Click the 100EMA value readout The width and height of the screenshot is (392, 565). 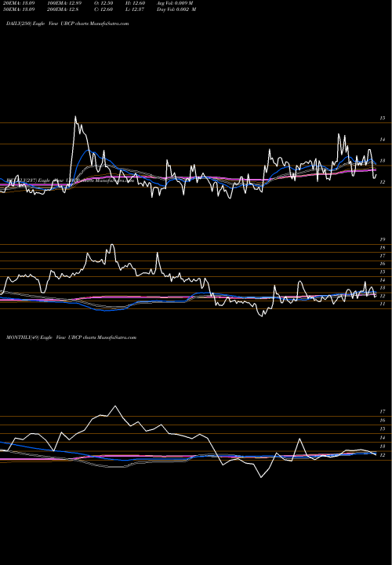[x=64, y=3]
